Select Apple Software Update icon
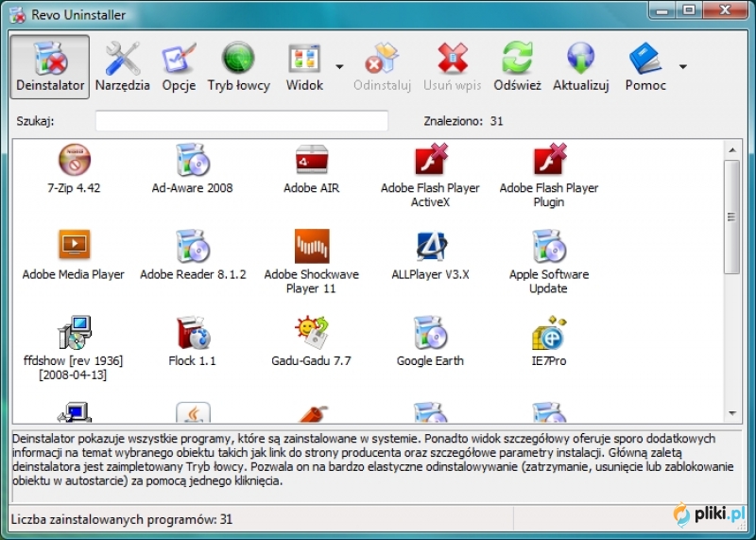The height and width of the screenshot is (540, 756). coord(549,246)
